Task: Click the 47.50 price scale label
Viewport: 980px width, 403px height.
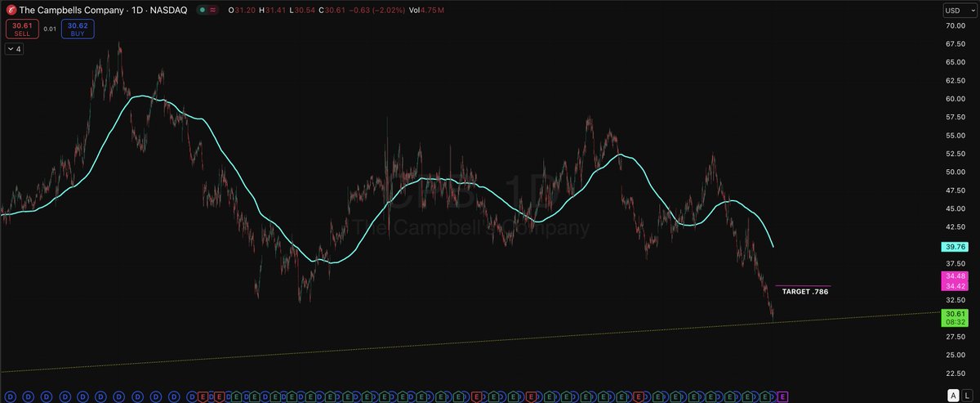Action: [x=957, y=190]
